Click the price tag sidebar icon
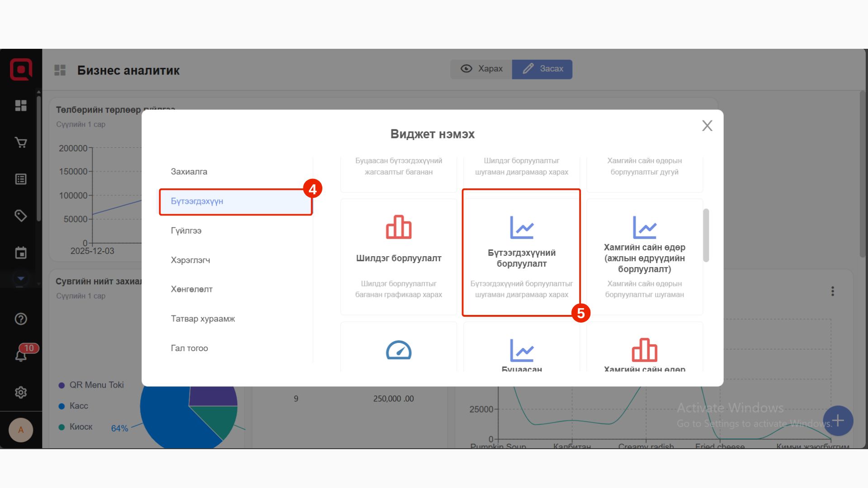The image size is (868, 488). tap(21, 216)
